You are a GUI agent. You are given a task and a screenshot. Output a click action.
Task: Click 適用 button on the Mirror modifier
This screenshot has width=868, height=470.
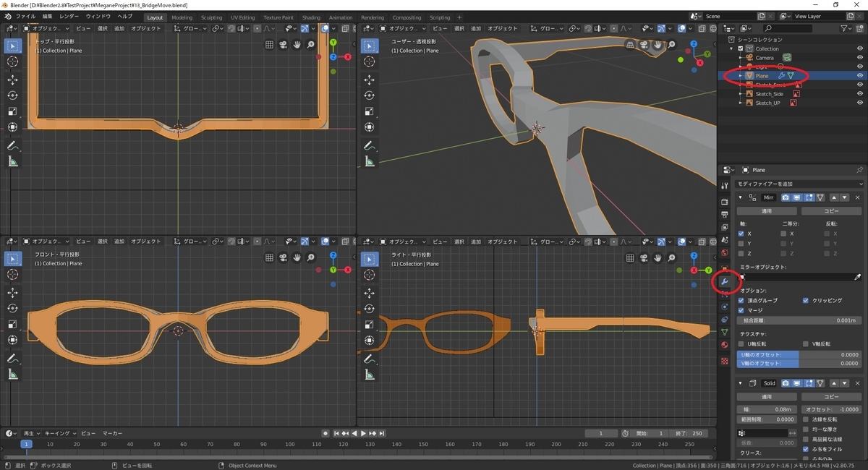(767, 211)
